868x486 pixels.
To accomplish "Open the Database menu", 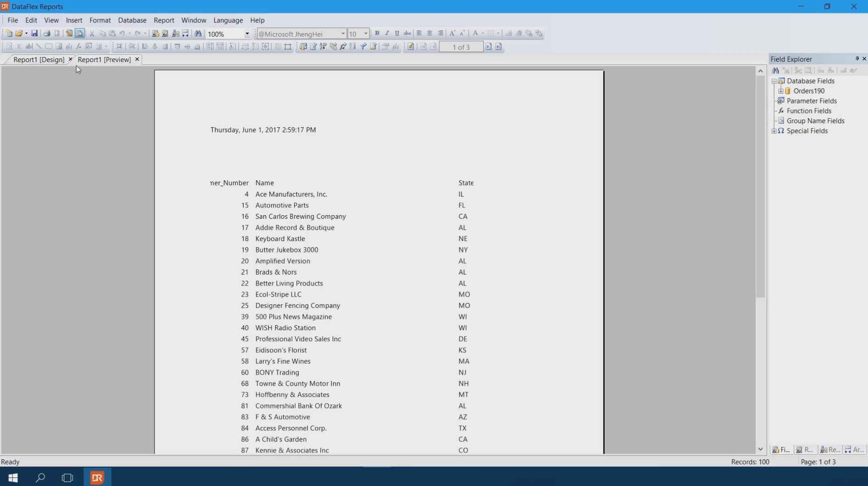I will 132,20.
